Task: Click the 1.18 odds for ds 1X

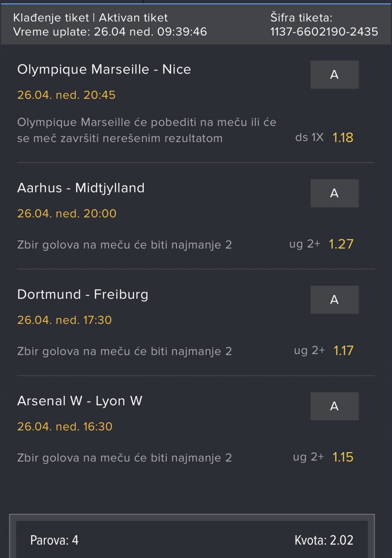Action: pyautogui.click(x=343, y=138)
